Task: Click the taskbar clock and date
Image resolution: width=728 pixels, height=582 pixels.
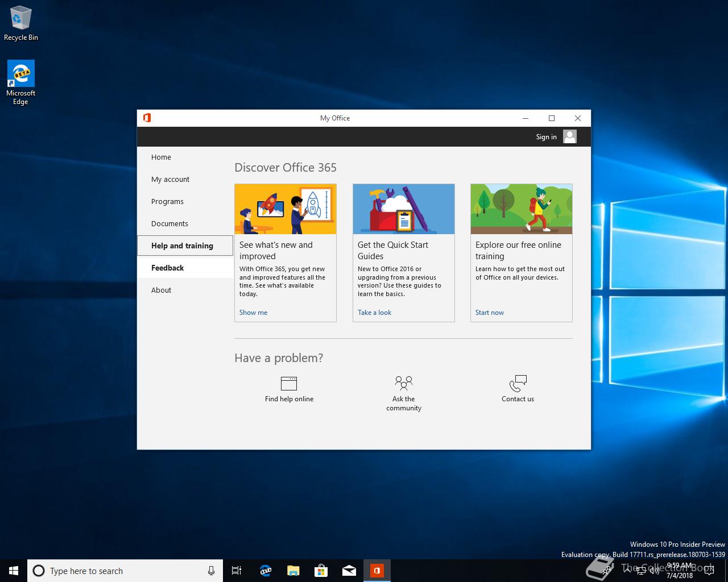Action: coord(680,571)
